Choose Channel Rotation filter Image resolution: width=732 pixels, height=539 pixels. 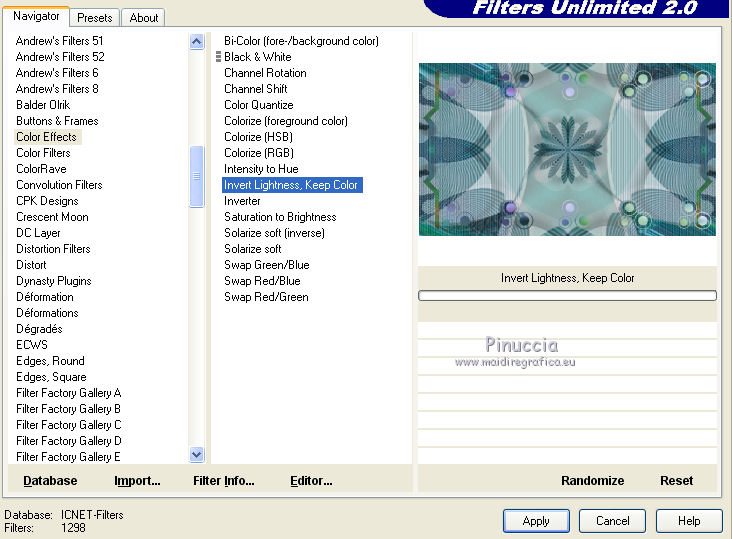[x=265, y=73]
